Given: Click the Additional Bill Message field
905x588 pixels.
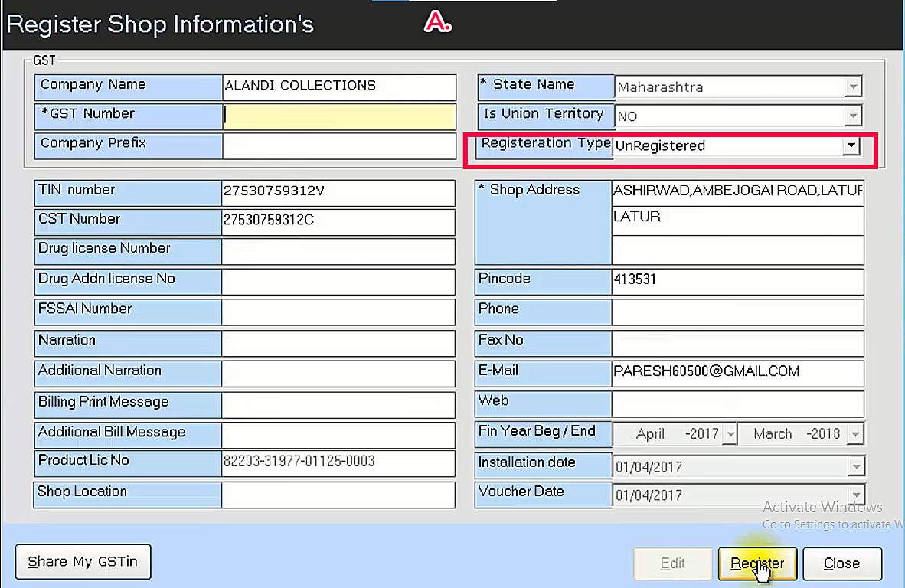Looking at the screenshot, I should point(338,435).
